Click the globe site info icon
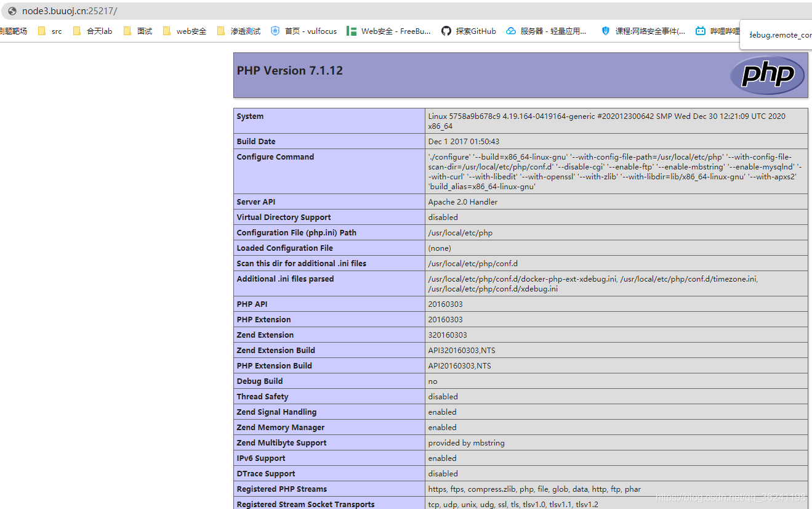The height and width of the screenshot is (509, 812). pos(12,11)
